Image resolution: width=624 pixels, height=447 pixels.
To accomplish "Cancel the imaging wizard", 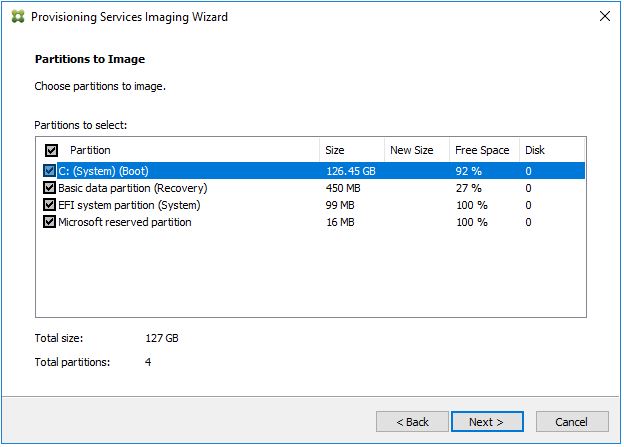I will [x=571, y=422].
